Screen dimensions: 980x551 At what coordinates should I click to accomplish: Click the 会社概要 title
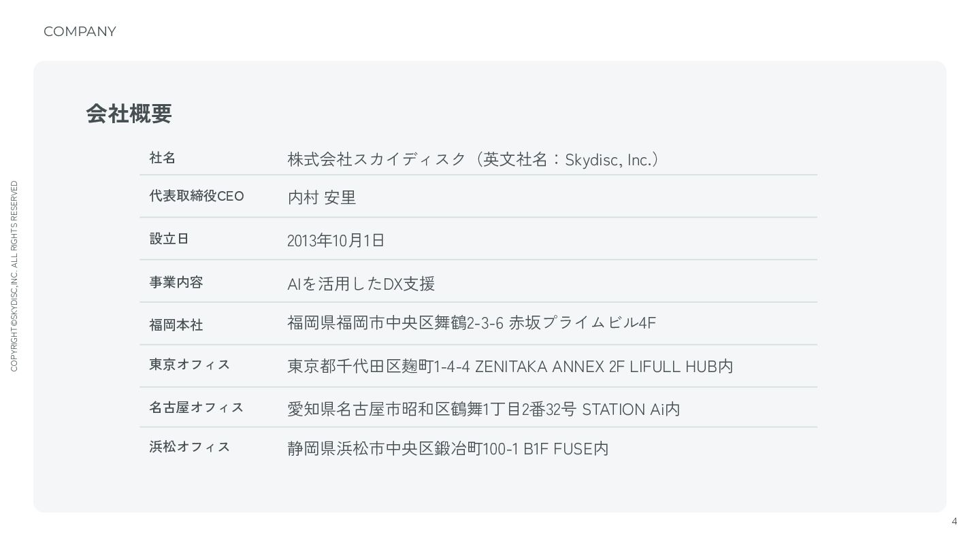click(x=129, y=114)
